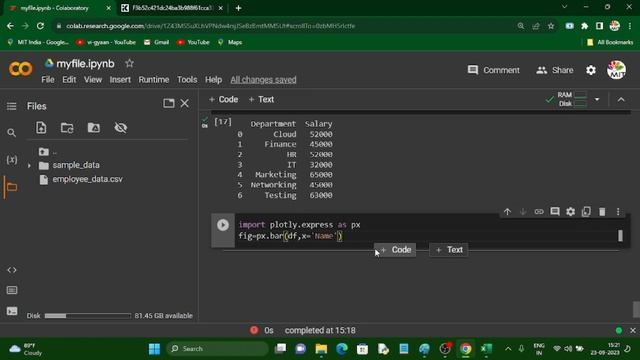Open the Find and replace sidebar icon
This screenshot has height=360, width=640.
11,133
